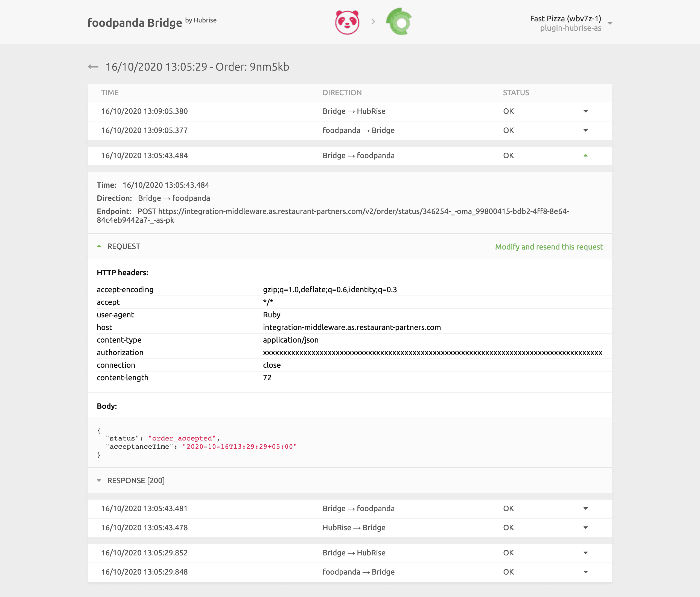Click the 'by Hubrise' link
The height and width of the screenshot is (597, 700).
click(201, 20)
